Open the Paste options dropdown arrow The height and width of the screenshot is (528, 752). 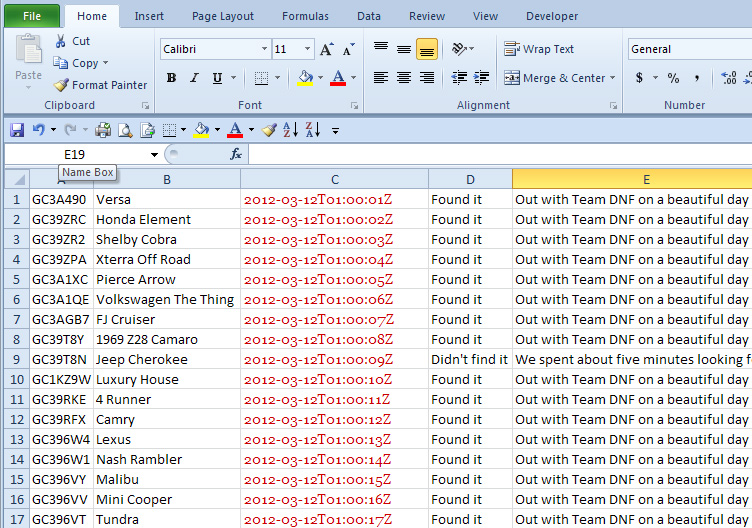click(x=28, y=87)
